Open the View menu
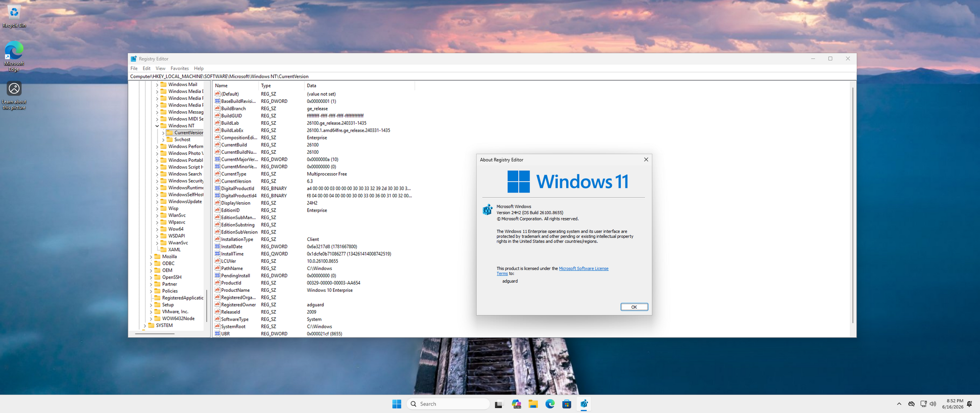Viewport: 980px width, 413px height. [x=160, y=68]
